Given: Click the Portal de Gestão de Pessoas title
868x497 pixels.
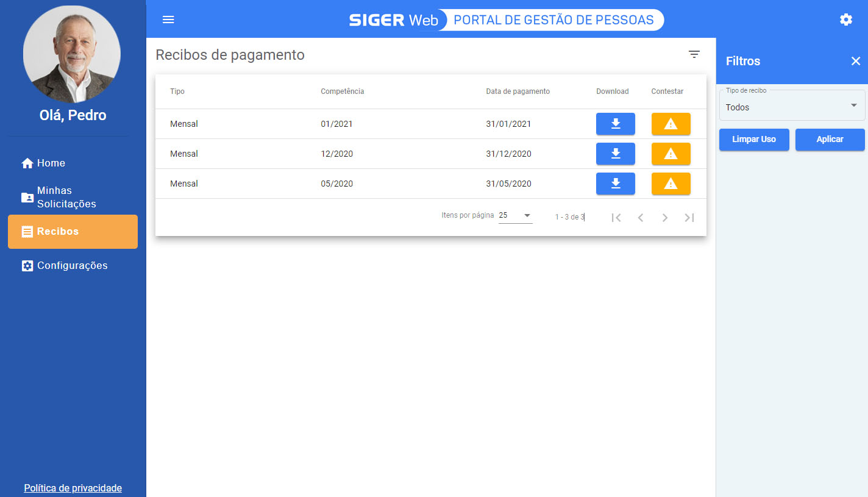Looking at the screenshot, I should (x=554, y=20).
